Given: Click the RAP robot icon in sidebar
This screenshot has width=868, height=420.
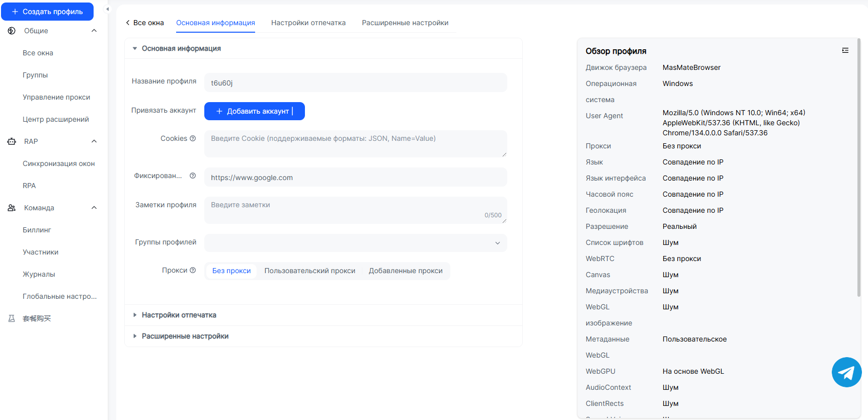Looking at the screenshot, I should point(12,141).
